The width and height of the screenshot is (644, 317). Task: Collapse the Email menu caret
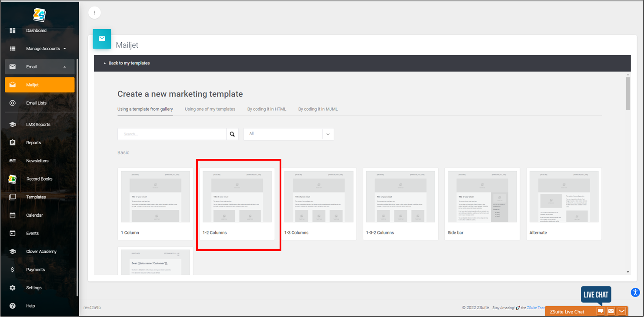coord(65,67)
